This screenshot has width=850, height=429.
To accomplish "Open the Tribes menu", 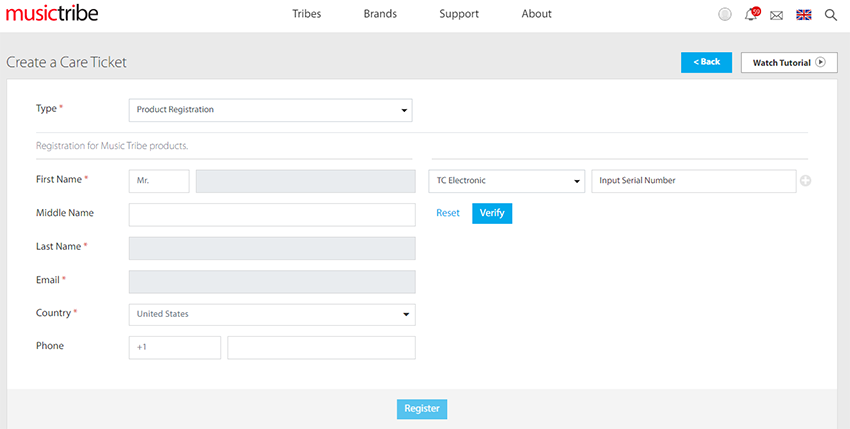I will pos(307,14).
